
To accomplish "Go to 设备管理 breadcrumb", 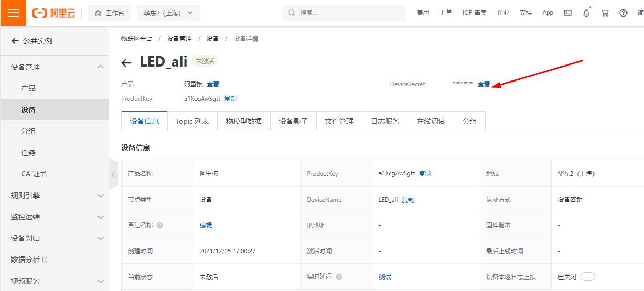I will coord(179,39).
